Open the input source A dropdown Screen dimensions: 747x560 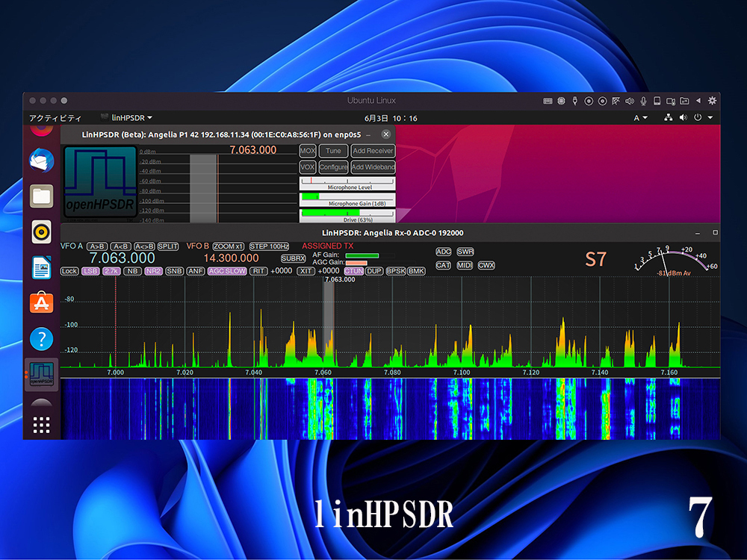tap(641, 118)
